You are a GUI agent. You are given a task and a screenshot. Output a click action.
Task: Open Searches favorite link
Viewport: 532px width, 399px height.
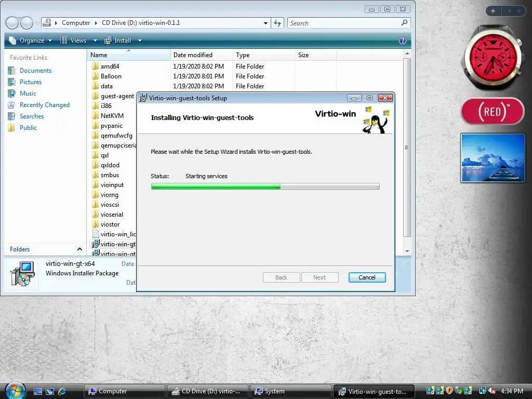32,116
